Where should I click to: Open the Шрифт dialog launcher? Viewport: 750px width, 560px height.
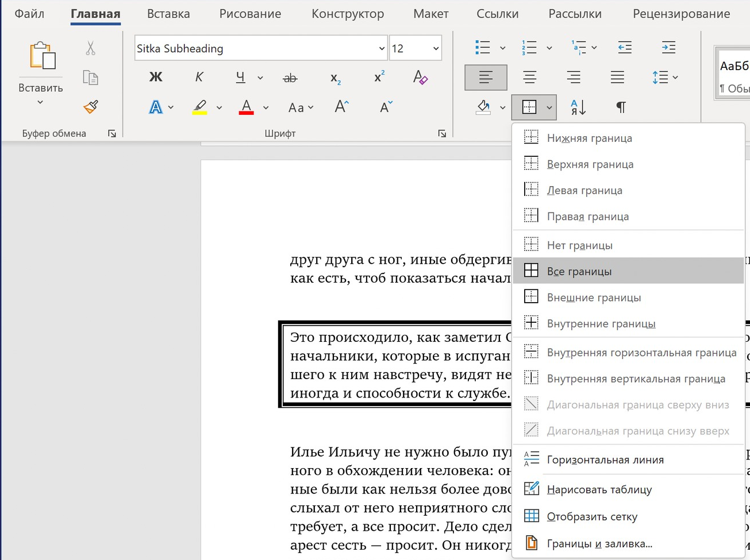click(x=442, y=134)
